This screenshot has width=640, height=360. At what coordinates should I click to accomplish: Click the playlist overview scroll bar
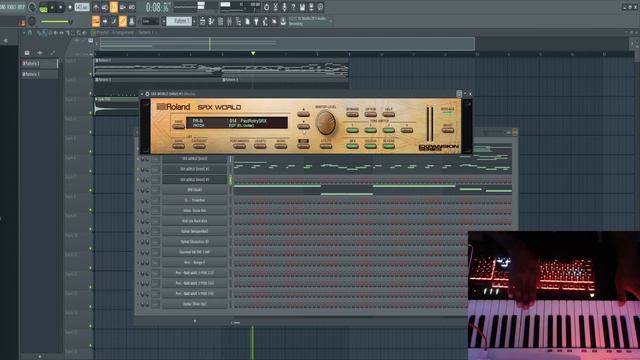tap(287, 43)
